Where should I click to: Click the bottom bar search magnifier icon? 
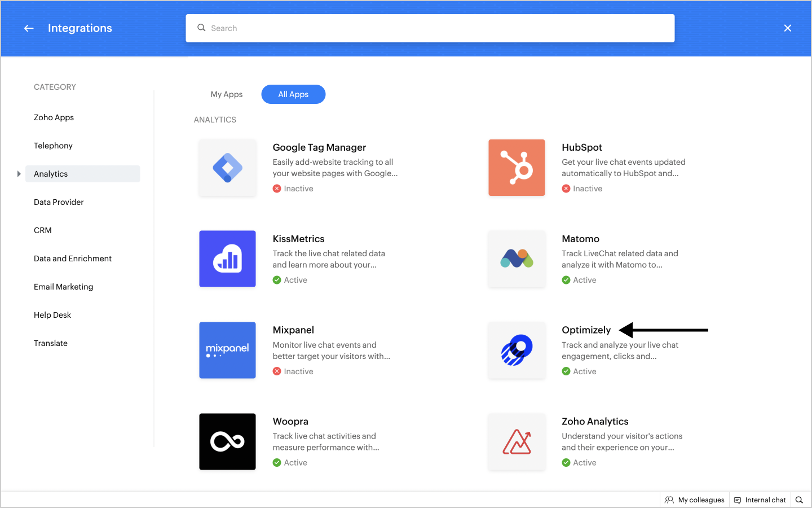pos(799,500)
